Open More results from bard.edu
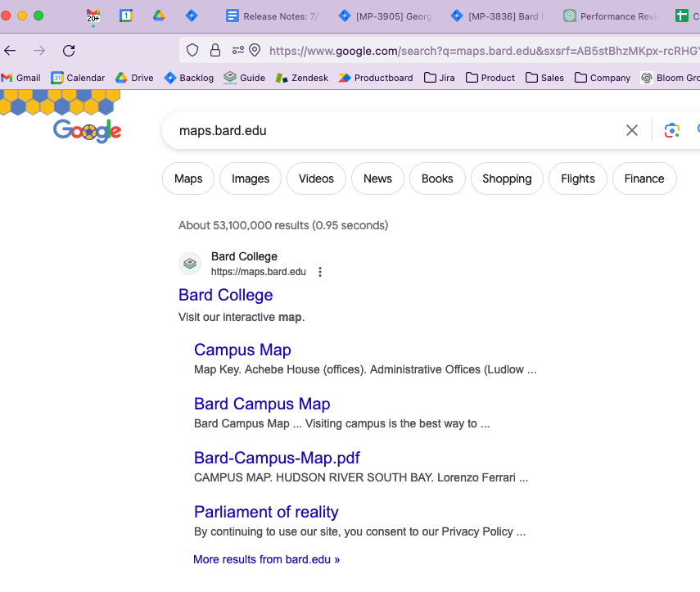 pyautogui.click(x=267, y=559)
